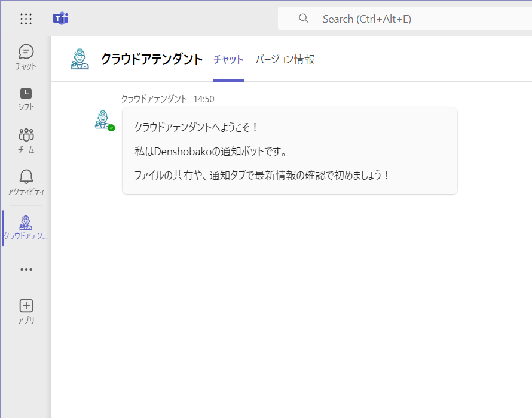Click the line 私はDenshobakoの通知ボットです。
532x418 pixels.
coord(210,151)
